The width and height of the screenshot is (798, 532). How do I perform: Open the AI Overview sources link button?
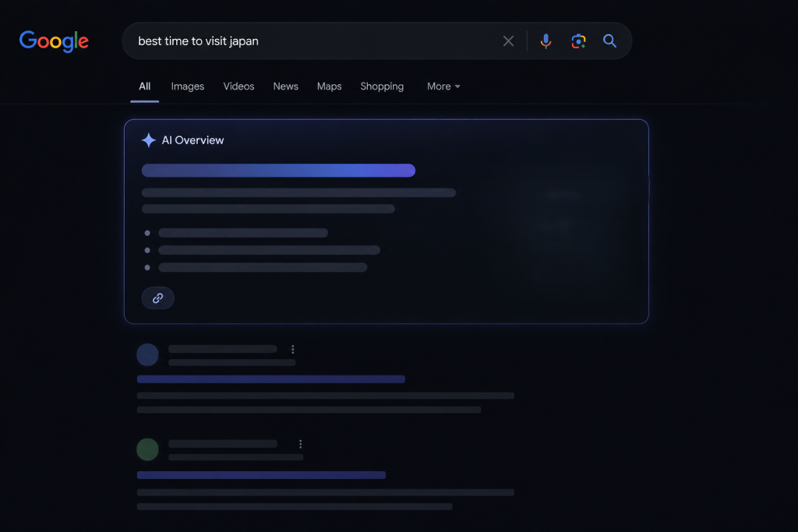click(x=157, y=298)
